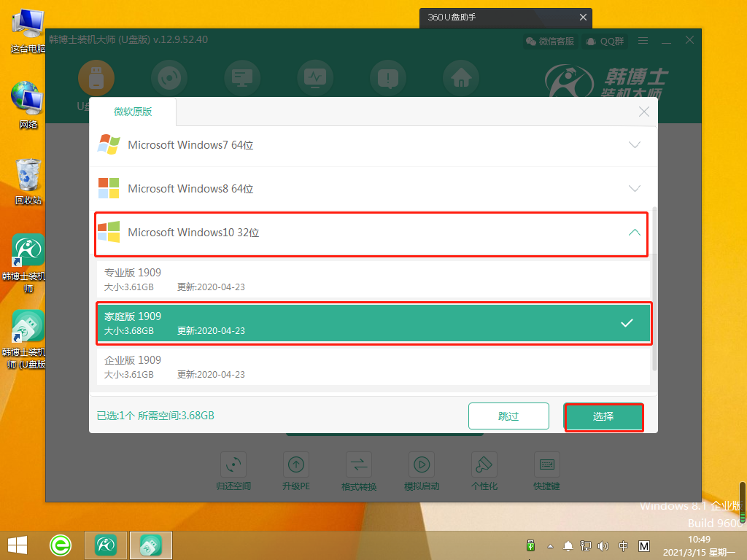Collapse the Microsoft Windows10 32位 section
This screenshot has width=747, height=560.
[x=634, y=233]
